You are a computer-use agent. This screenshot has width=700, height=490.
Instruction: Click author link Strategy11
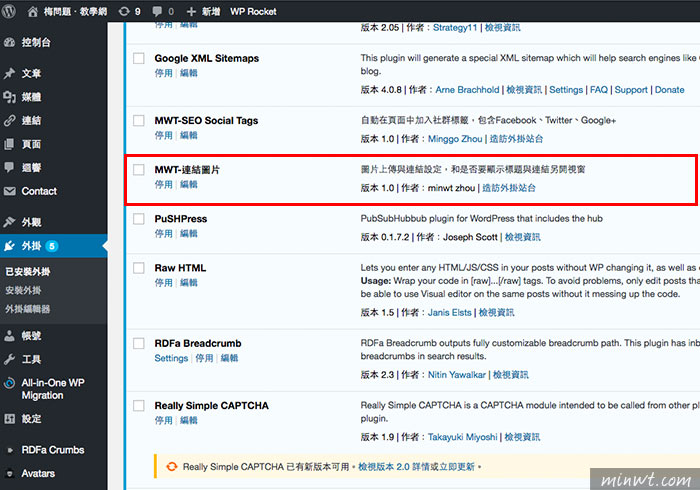click(x=455, y=28)
